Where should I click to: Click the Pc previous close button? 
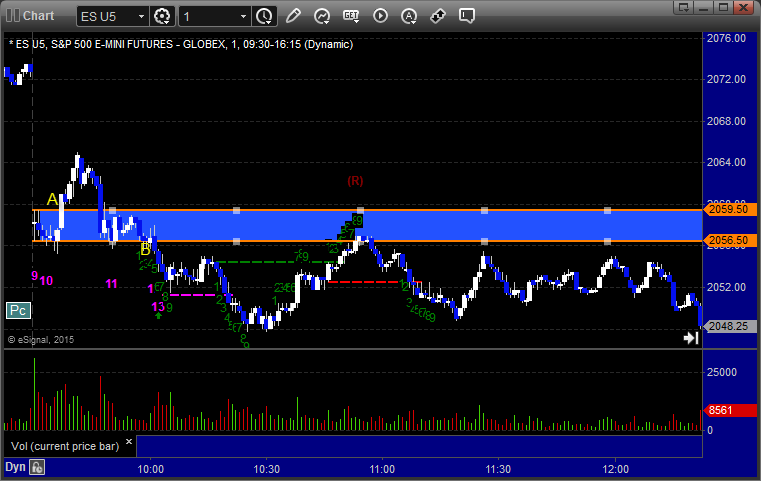click(18, 311)
